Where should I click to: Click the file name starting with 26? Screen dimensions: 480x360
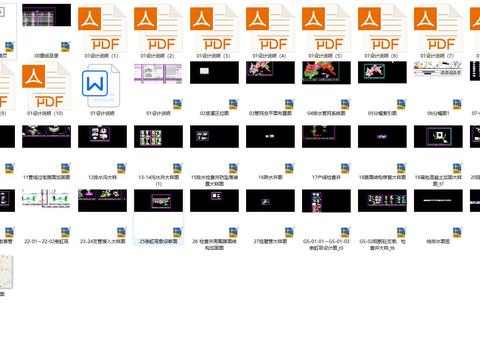pyautogui.click(x=214, y=244)
